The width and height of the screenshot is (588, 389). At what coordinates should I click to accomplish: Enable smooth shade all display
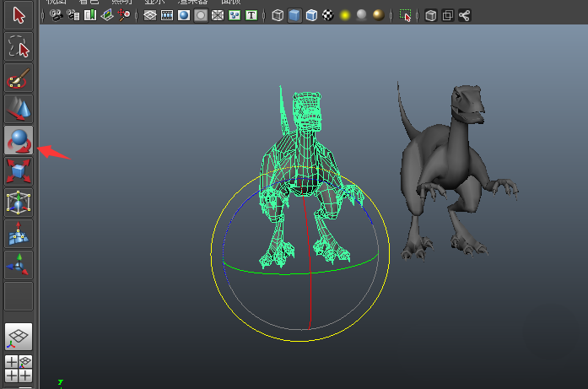[295, 15]
